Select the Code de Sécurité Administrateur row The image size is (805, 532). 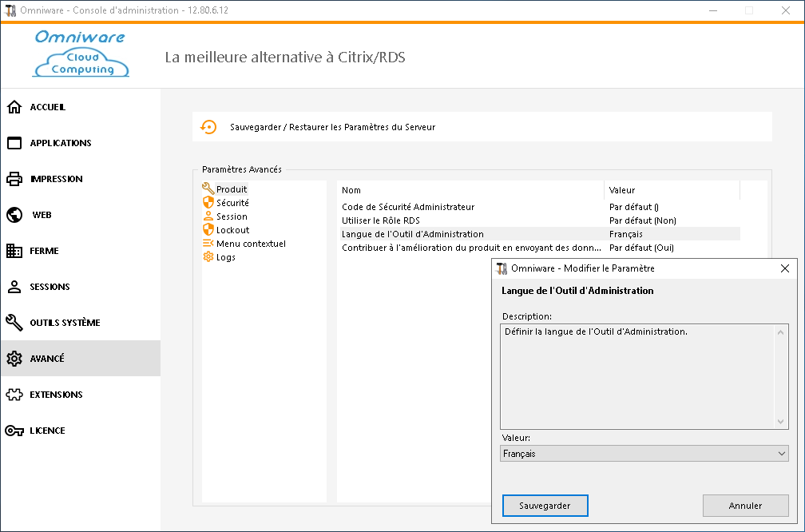coord(540,207)
